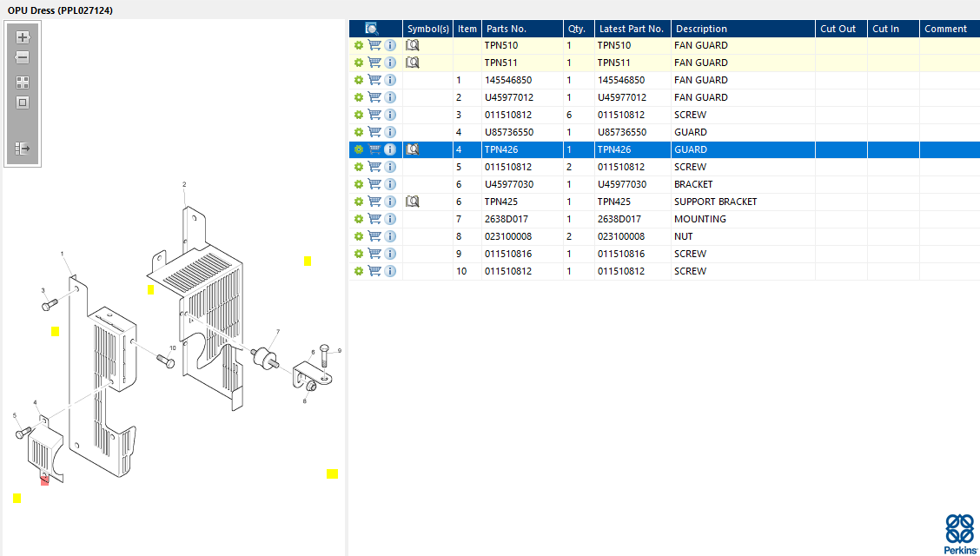The image size is (980, 556).
Task: Add TPN425 support bracket to cart
Action: 374,202
